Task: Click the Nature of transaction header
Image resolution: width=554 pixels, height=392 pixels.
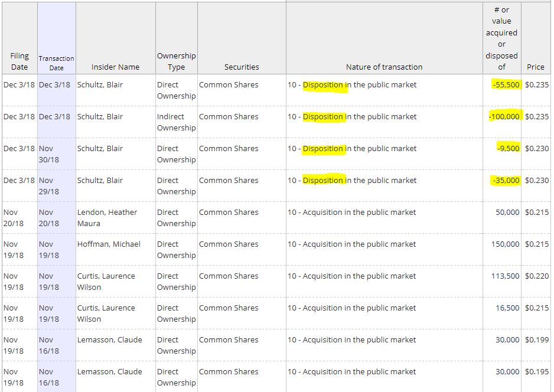Action: (x=384, y=67)
